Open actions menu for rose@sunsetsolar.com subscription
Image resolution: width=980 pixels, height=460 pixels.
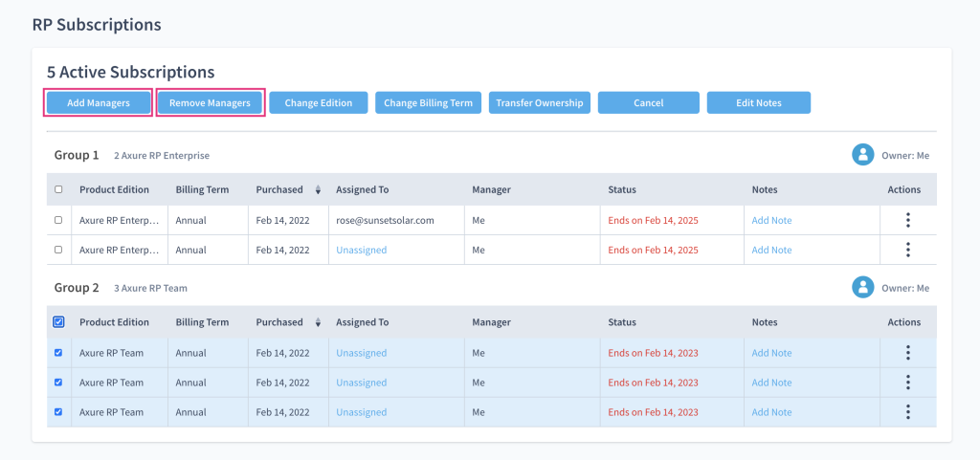point(907,220)
